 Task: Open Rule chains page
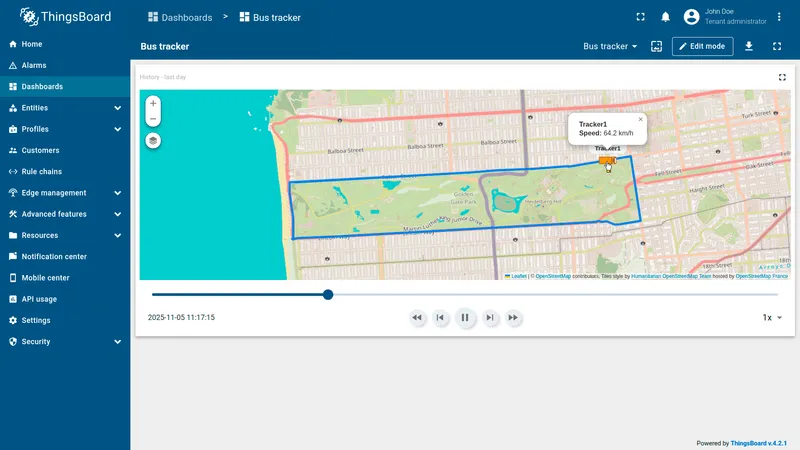click(65, 171)
